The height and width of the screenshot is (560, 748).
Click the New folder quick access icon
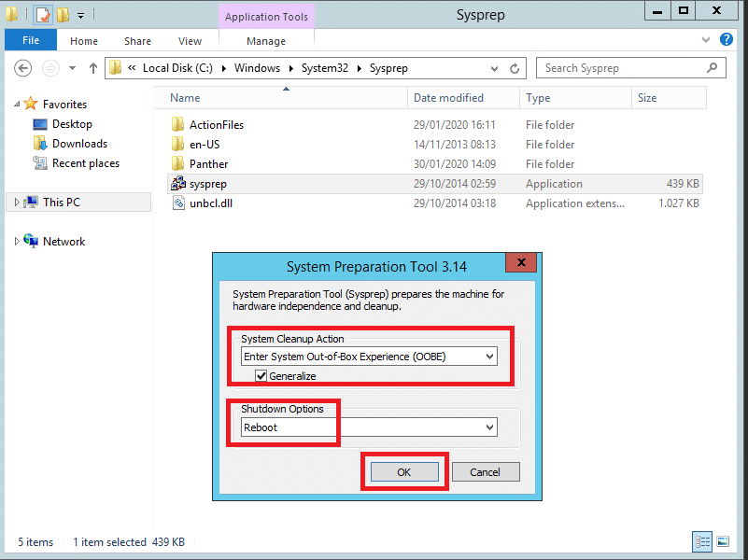point(63,15)
